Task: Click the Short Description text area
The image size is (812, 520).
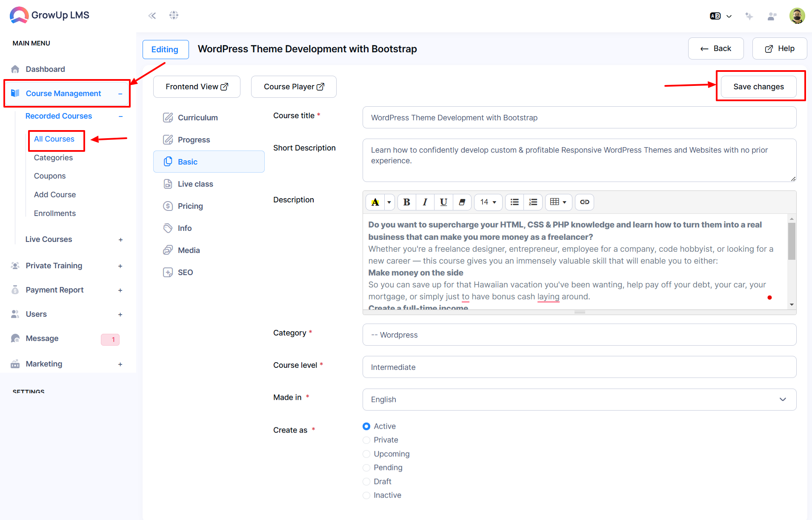Action: (579, 160)
